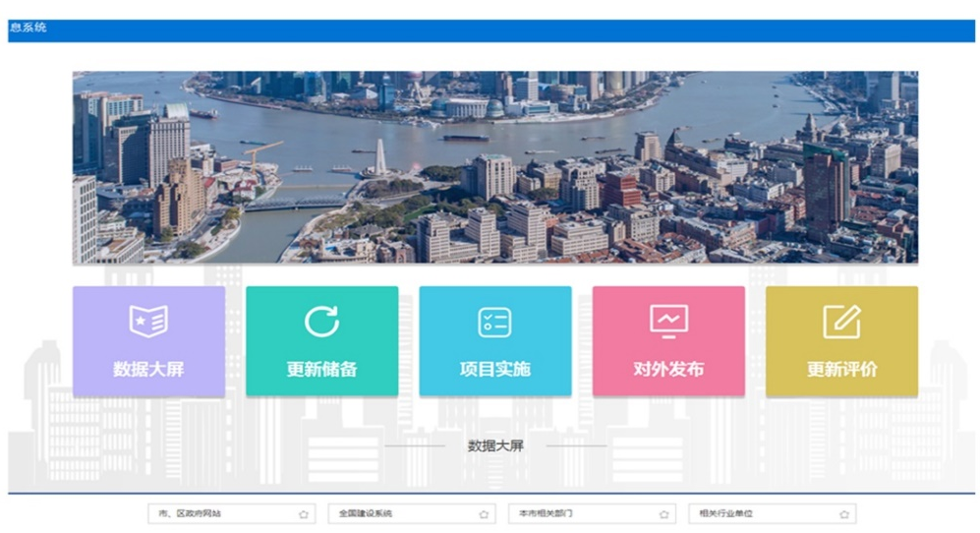Click the small icon in 本市相关部门 box
Viewport: 980px width, 533px height.
click(x=664, y=514)
